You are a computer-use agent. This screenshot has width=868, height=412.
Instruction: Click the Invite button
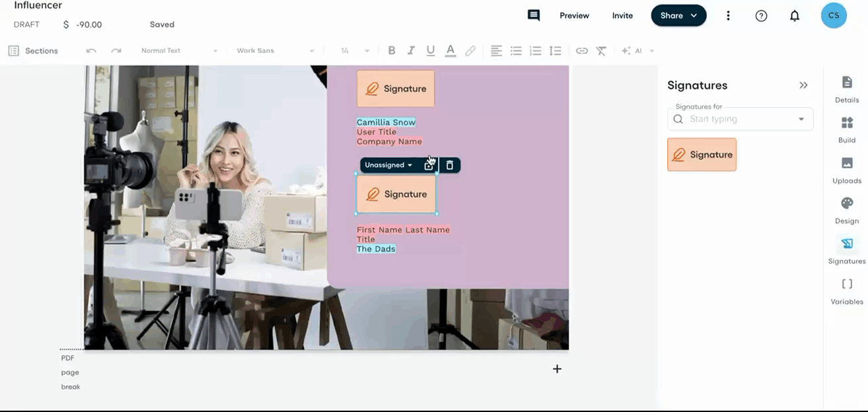coord(622,15)
